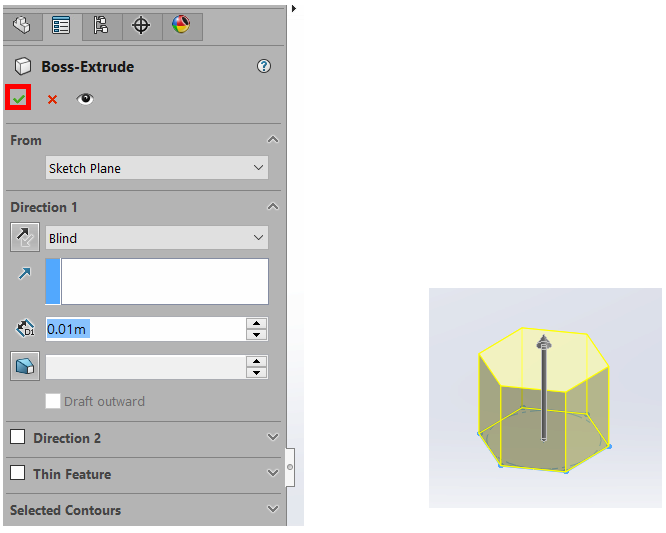Expand the Selected Contours section
666x533 pixels.
(x=273, y=509)
